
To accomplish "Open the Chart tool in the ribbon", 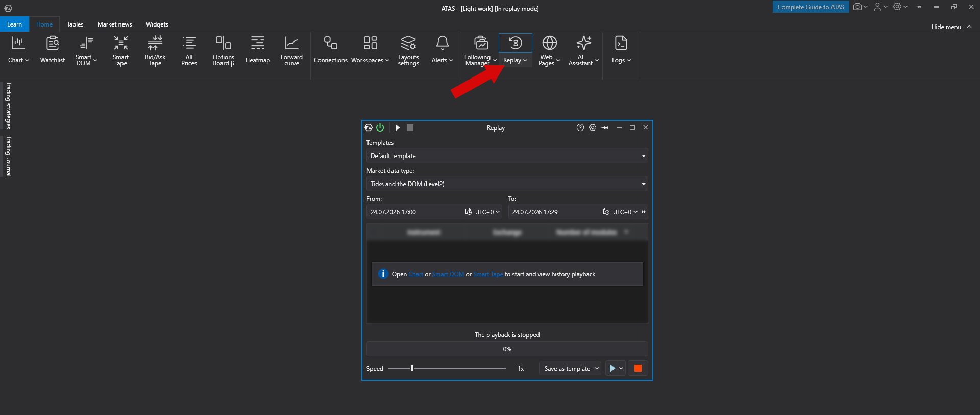I will click(x=18, y=49).
